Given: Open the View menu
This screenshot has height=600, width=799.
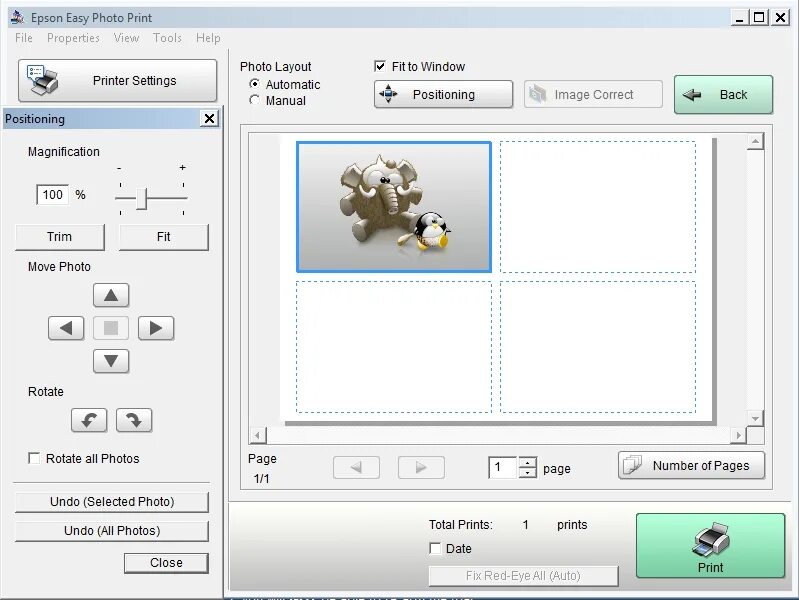Looking at the screenshot, I should tap(126, 38).
